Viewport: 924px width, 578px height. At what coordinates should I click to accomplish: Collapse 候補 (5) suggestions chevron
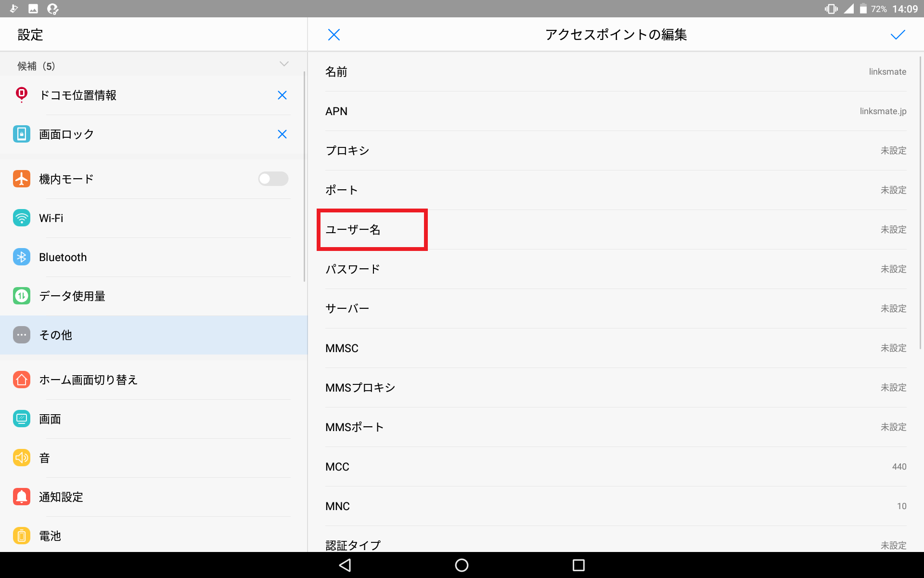point(284,64)
